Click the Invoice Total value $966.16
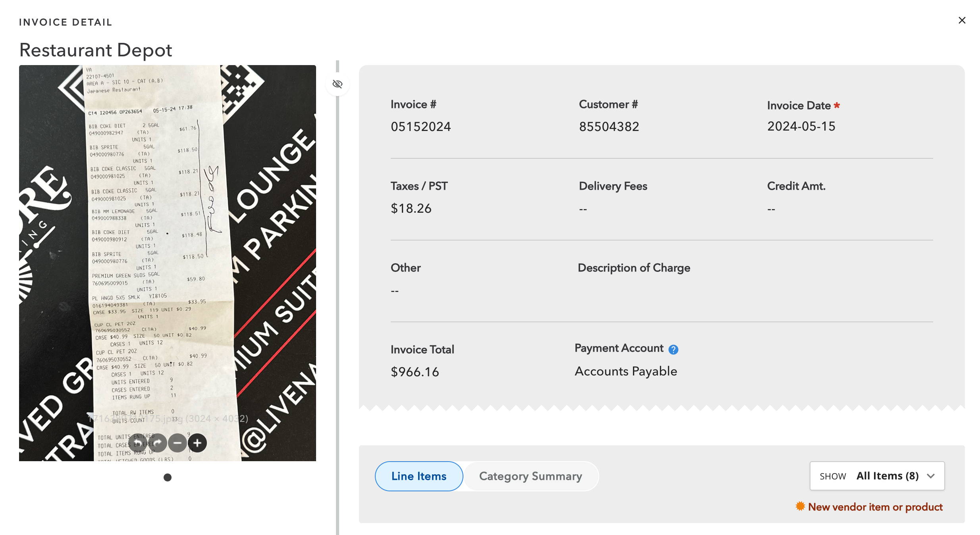Image resolution: width=980 pixels, height=535 pixels. [415, 372]
